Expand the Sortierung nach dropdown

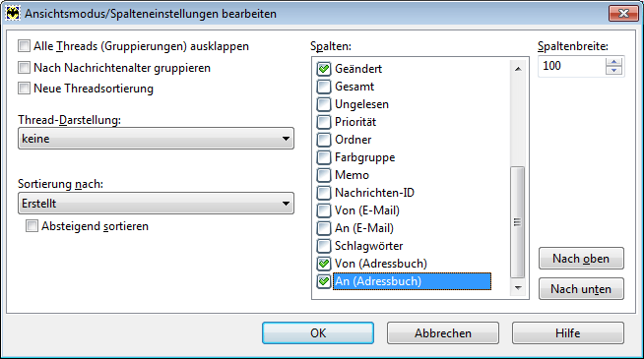coord(156,203)
